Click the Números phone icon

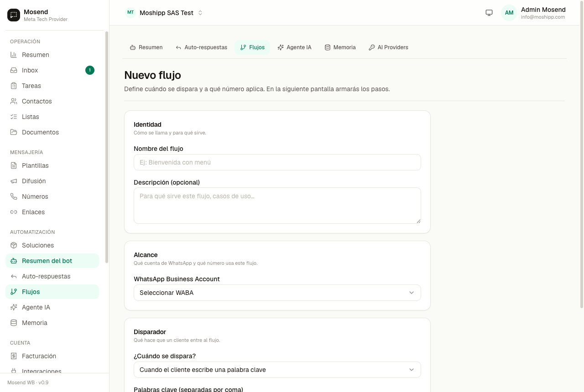[x=14, y=196]
